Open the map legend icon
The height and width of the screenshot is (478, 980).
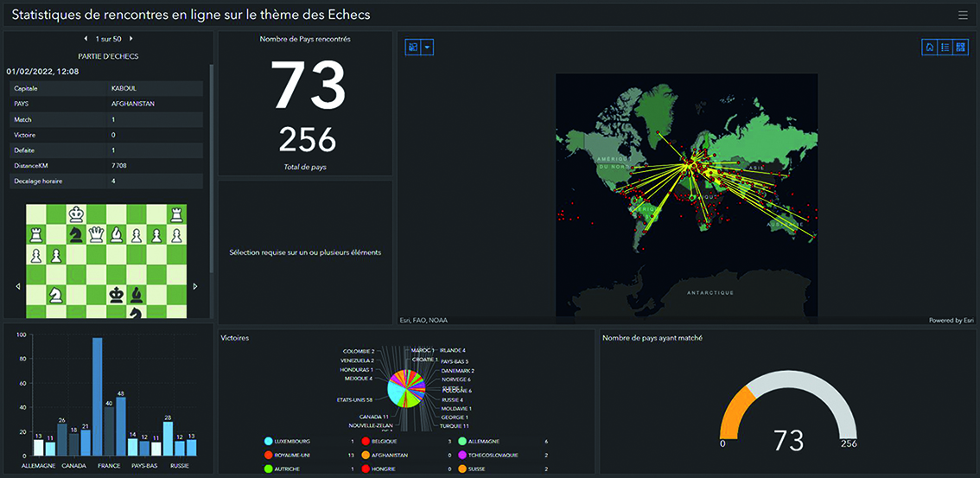[945, 48]
